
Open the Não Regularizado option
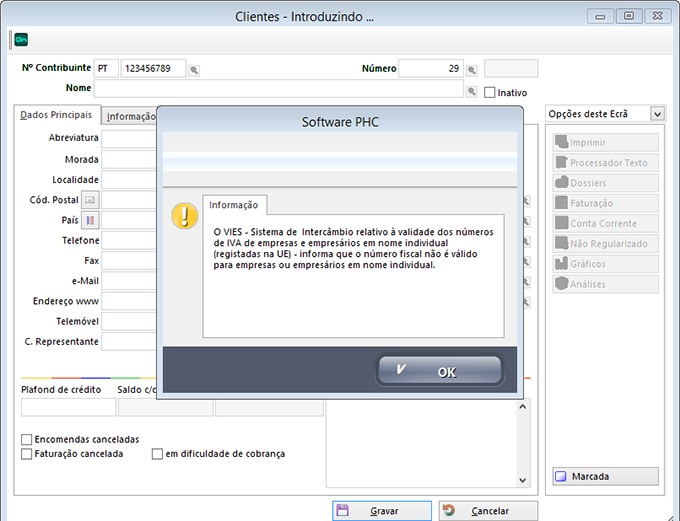[x=605, y=244]
